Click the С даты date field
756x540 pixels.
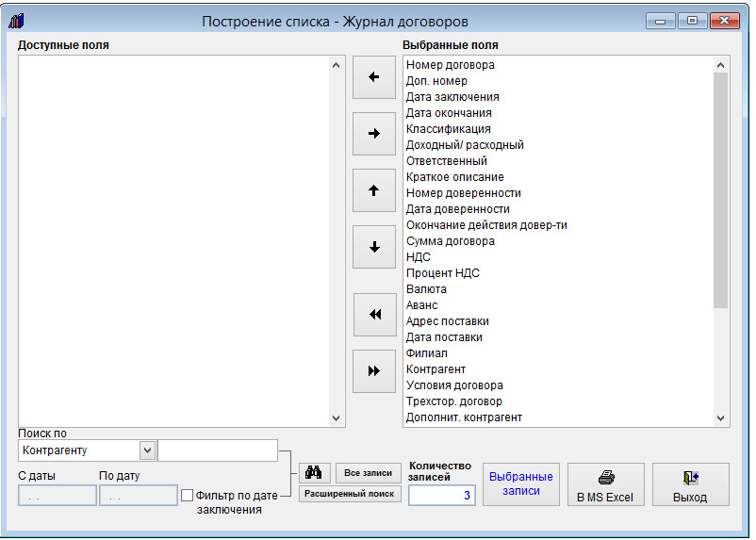57,496
